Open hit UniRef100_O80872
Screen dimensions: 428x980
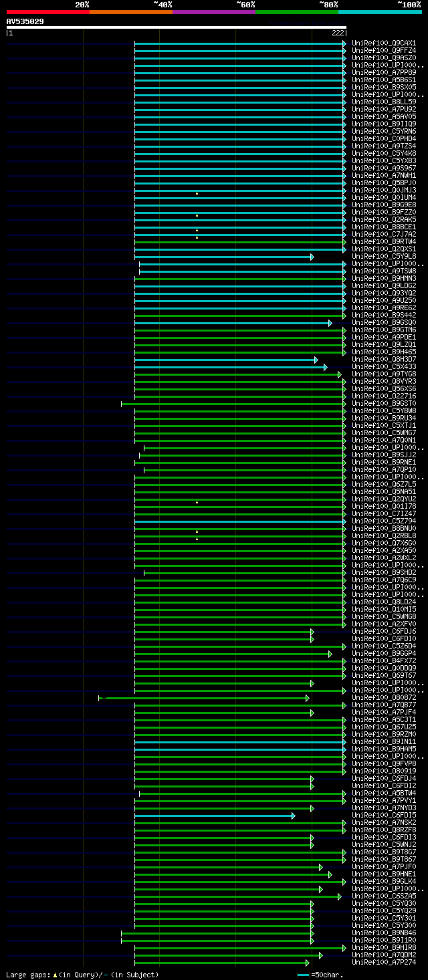point(384,697)
